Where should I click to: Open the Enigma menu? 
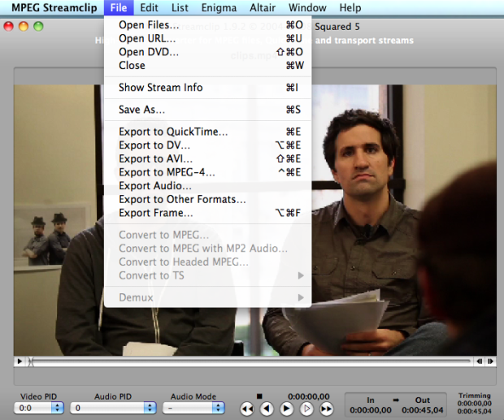coord(219,7)
